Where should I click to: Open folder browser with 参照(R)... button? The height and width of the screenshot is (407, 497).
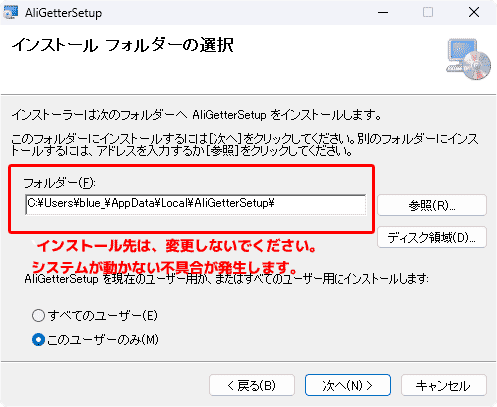pos(432,205)
